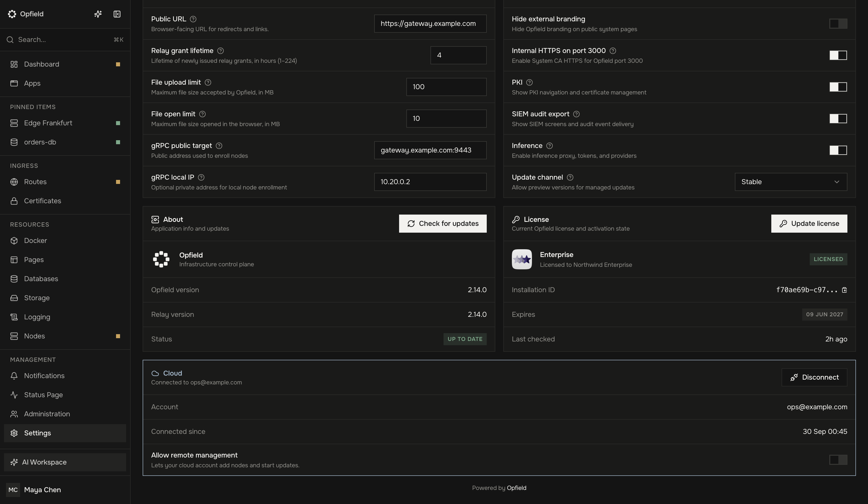This screenshot has height=504, width=868.
Task: Open pinned item Edge Frankfurt
Action: (x=65, y=123)
